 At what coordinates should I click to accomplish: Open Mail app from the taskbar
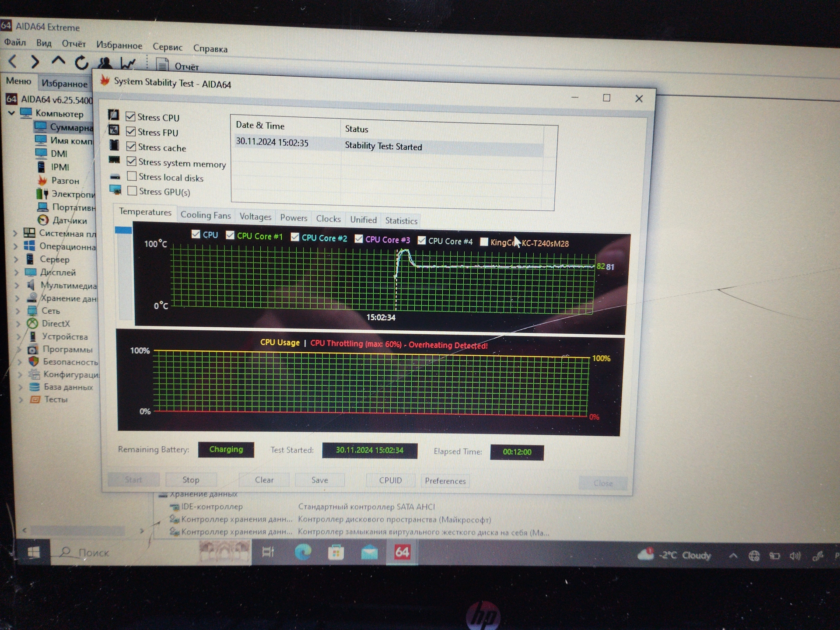tap(369, 553)
